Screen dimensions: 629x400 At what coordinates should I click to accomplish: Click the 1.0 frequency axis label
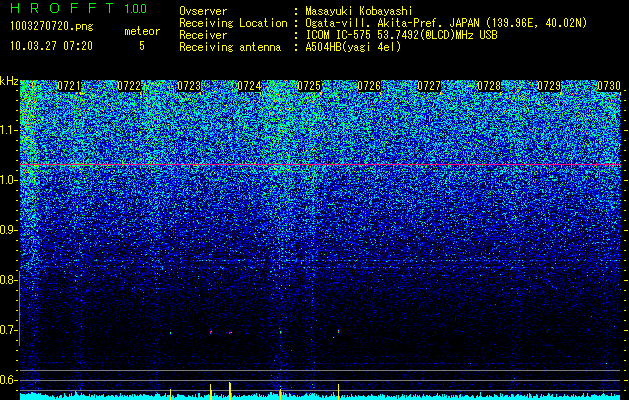point(7,180)
